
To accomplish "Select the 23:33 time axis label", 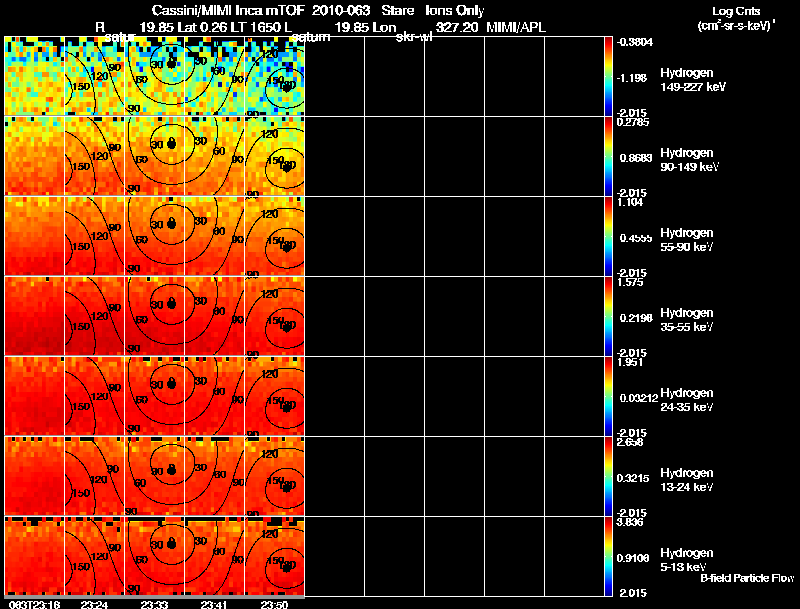I will (x=154, y=604).
